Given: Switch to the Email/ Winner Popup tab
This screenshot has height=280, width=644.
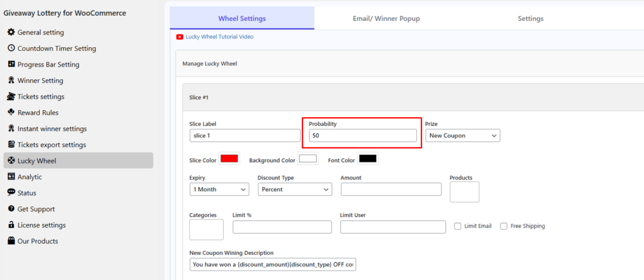Looking at the screenshot, I should pos(386,18).
